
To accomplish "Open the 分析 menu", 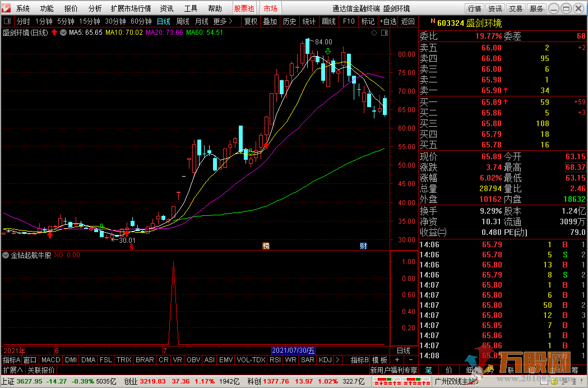I will (x=95, y=8).
